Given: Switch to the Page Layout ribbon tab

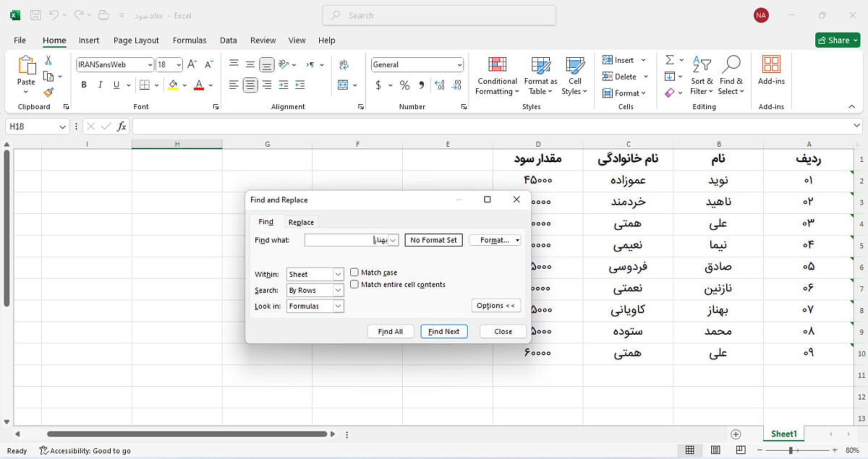Looking at the screenshot, I should [x=136, y=40].
